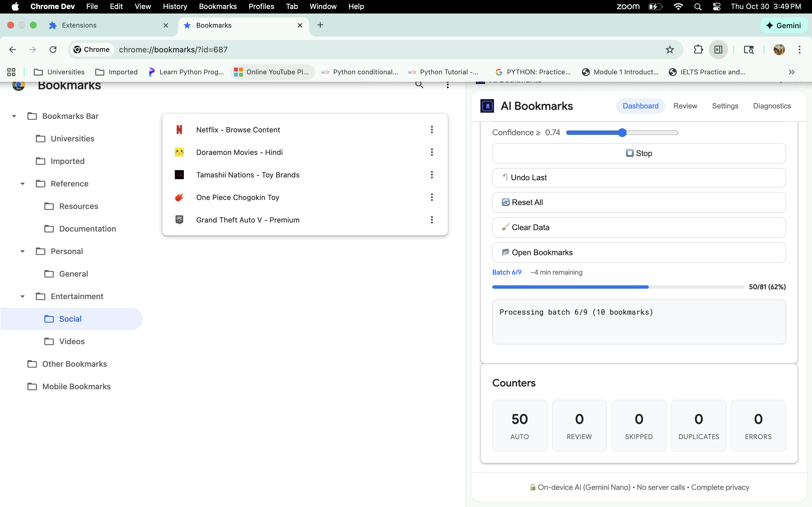Image resolution: width=812 pixels, height=507 pixels.
Task: Collapse the Bookmarks Bar folder
Action: coord(14,116)
